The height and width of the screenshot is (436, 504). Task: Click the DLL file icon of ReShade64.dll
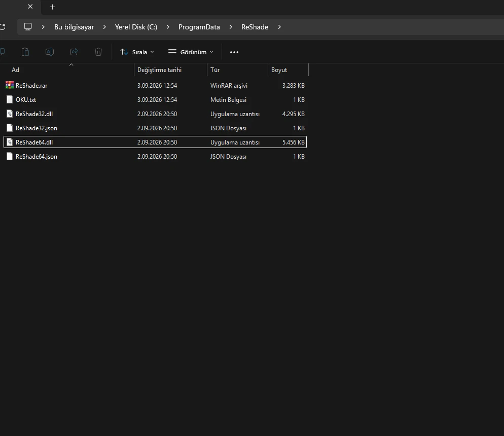click(10, 142)
